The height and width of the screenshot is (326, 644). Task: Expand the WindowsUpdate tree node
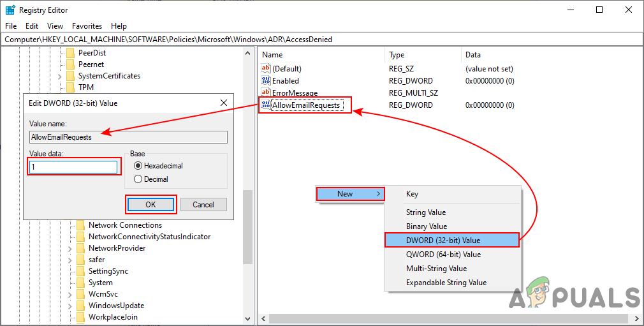click(x=70, y=306)
